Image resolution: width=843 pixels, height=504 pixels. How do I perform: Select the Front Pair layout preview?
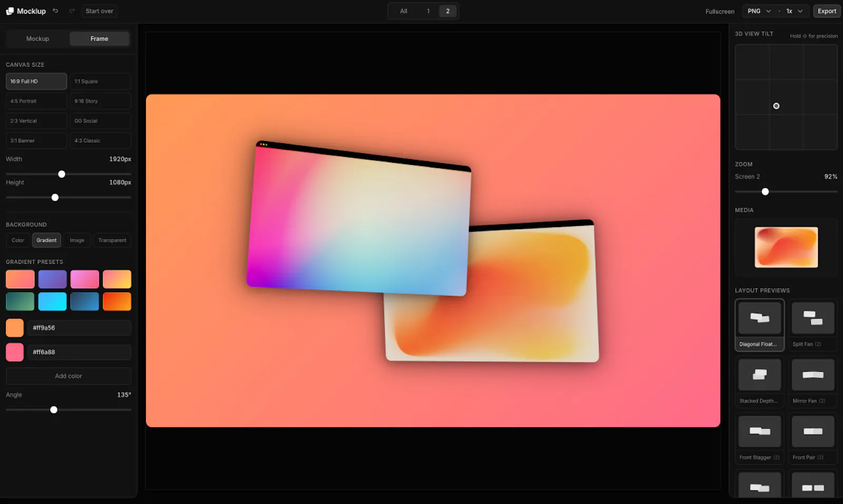[813, 439]
